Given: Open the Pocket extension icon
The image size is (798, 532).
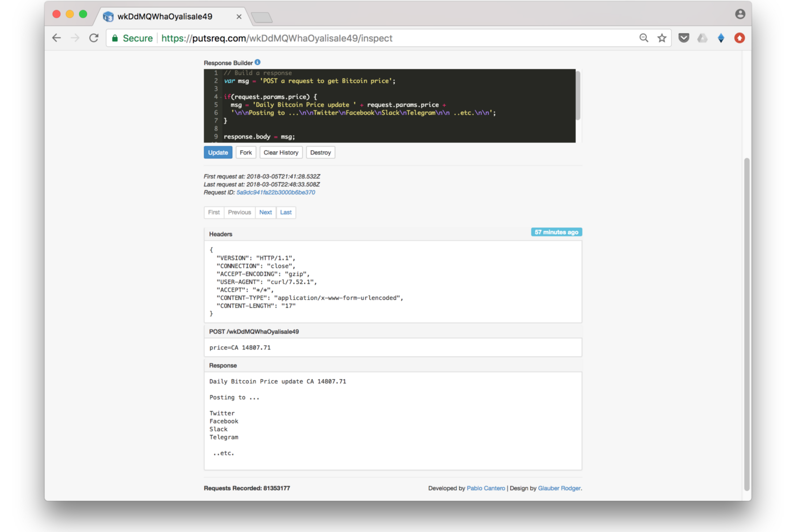Looking at the screenshot, I should pos(684,38).
